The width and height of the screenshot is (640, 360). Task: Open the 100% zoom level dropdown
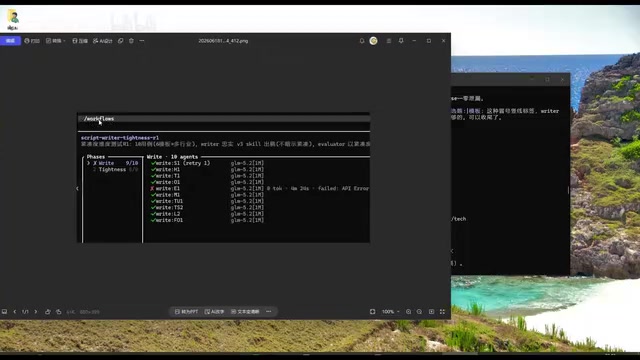tap(391, 311)
